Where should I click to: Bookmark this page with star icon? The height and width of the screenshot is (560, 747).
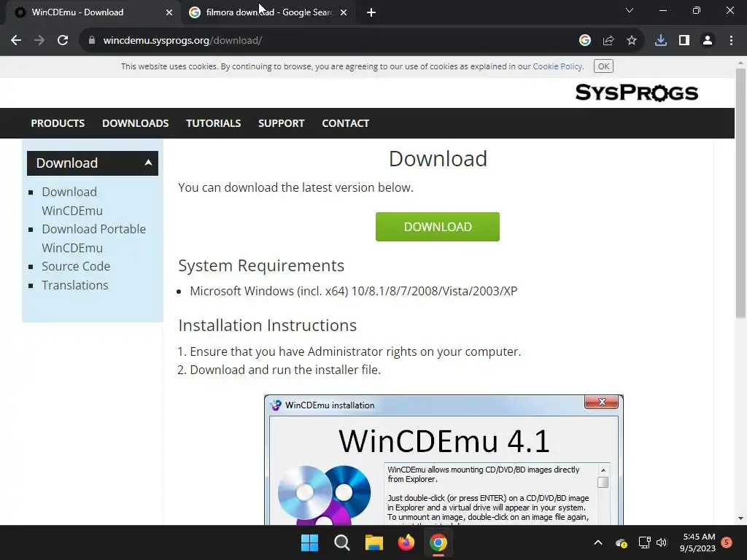tap(632, 41)
